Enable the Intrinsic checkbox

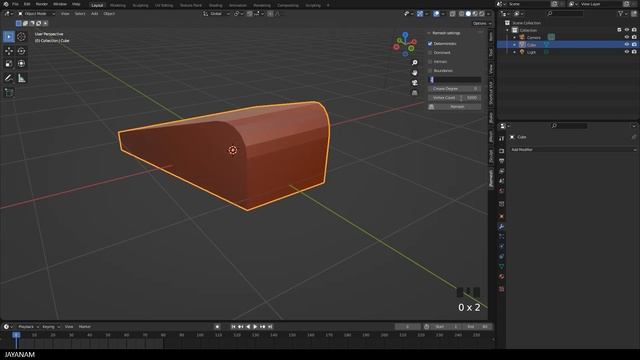click(x=430, y=62)
